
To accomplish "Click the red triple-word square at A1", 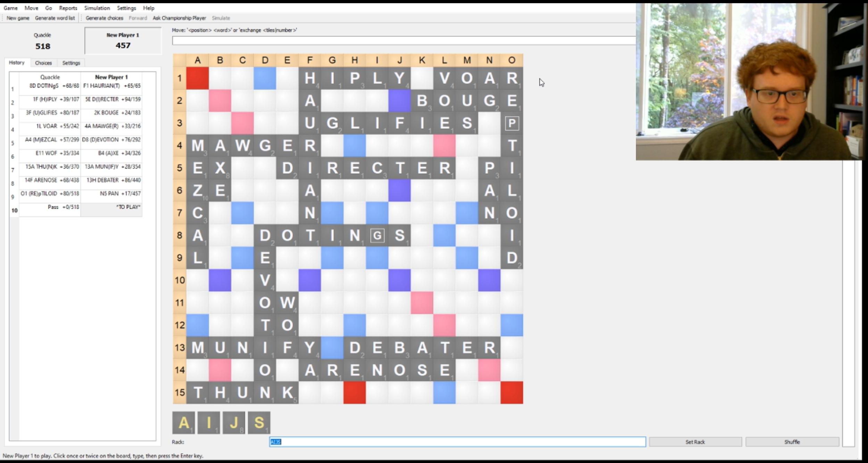I will coord(198,78).
